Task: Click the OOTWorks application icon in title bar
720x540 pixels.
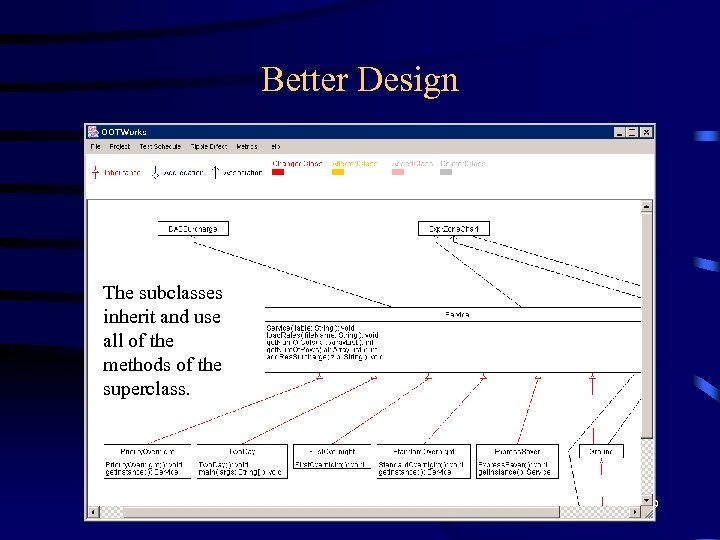Action: click(93, 132)
